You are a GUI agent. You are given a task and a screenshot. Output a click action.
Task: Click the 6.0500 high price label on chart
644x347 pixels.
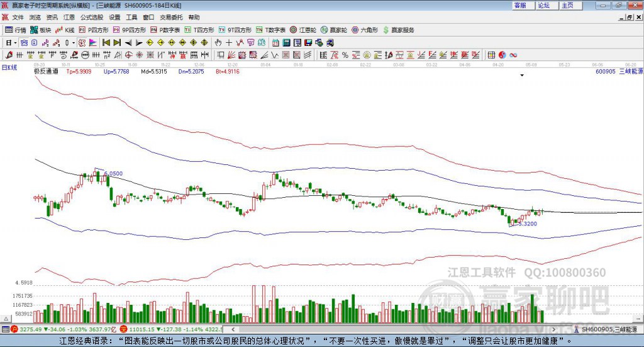point(113,173)
